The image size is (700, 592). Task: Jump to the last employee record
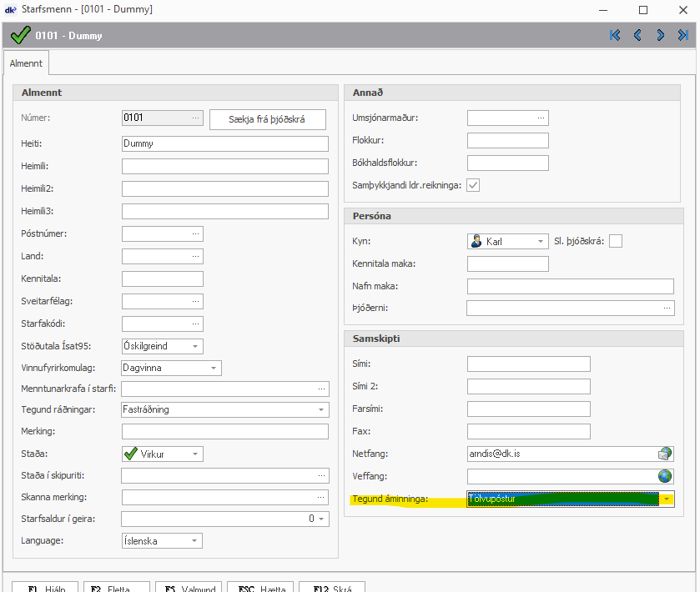pos(682,35)
